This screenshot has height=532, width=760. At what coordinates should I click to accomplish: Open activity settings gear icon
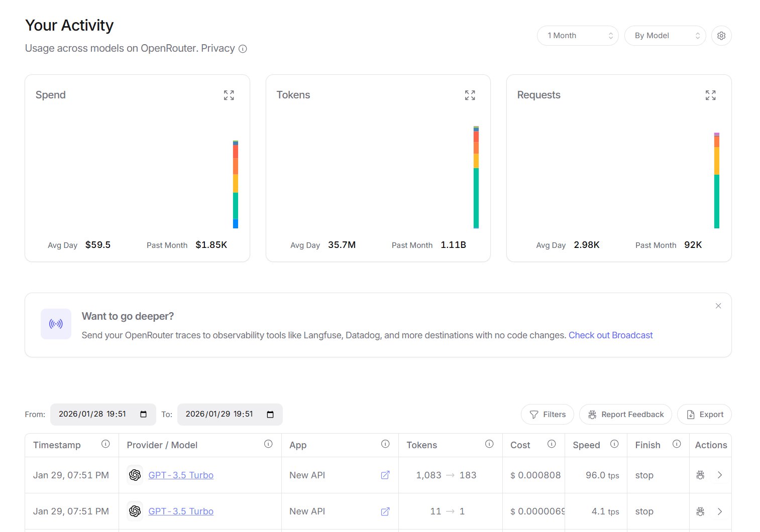[721, 36]
